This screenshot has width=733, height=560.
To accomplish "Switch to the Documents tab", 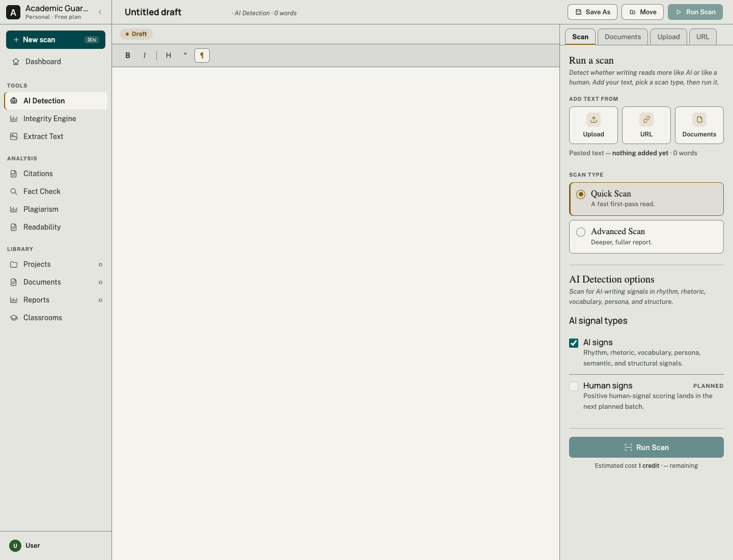I will pyautogui.click(x=623, y=37).
